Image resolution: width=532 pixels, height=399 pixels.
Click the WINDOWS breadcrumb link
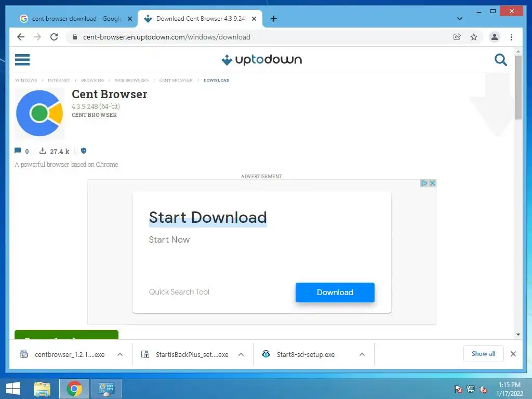click(x=26, y=81)
